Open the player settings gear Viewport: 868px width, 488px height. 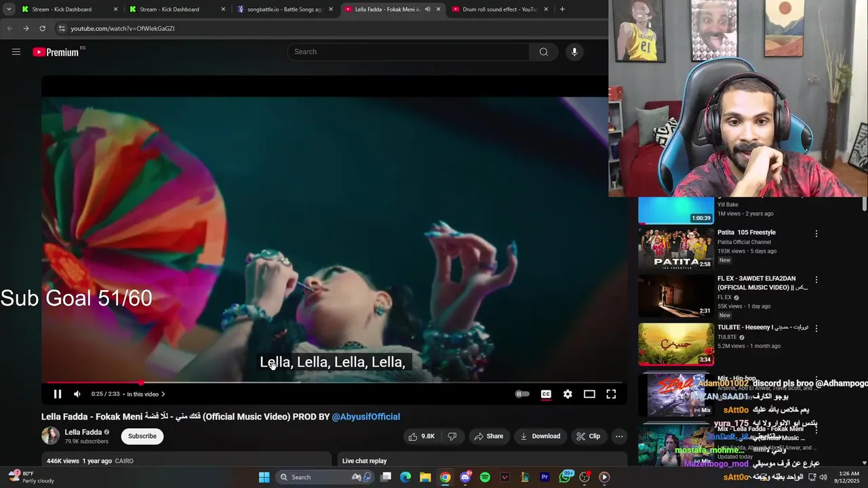pyautogui.click(x=568, y=394)
